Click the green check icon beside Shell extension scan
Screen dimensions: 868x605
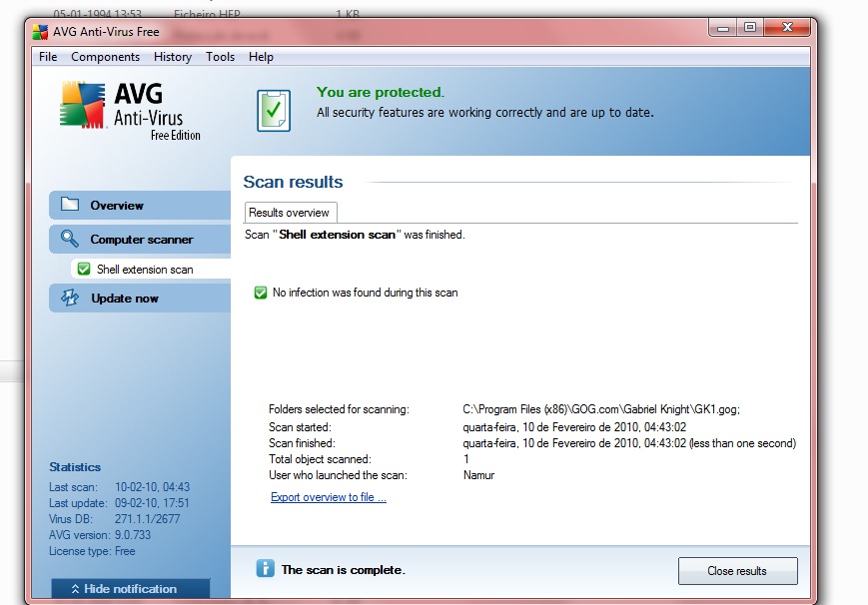click(x=84, y=269)
